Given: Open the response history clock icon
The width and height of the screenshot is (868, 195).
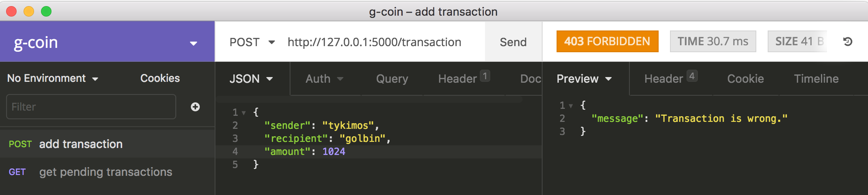Looking at the screenshot, I should (x=848, y=42).
